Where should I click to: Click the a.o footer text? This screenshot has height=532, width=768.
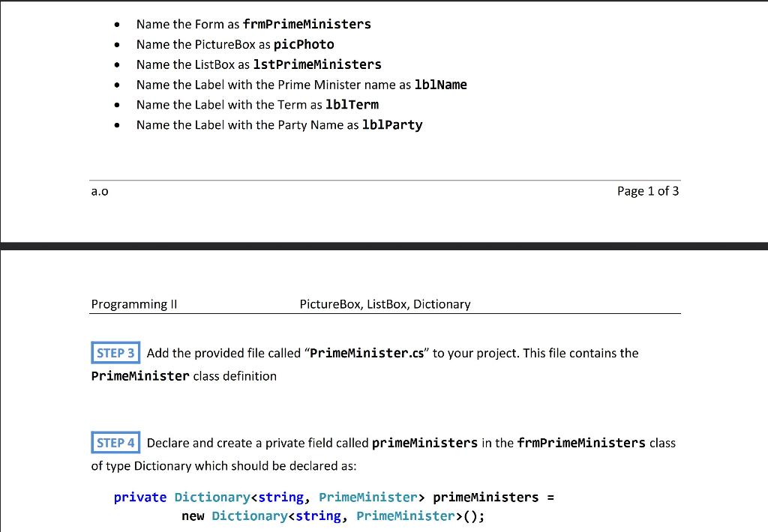(100, 192)
